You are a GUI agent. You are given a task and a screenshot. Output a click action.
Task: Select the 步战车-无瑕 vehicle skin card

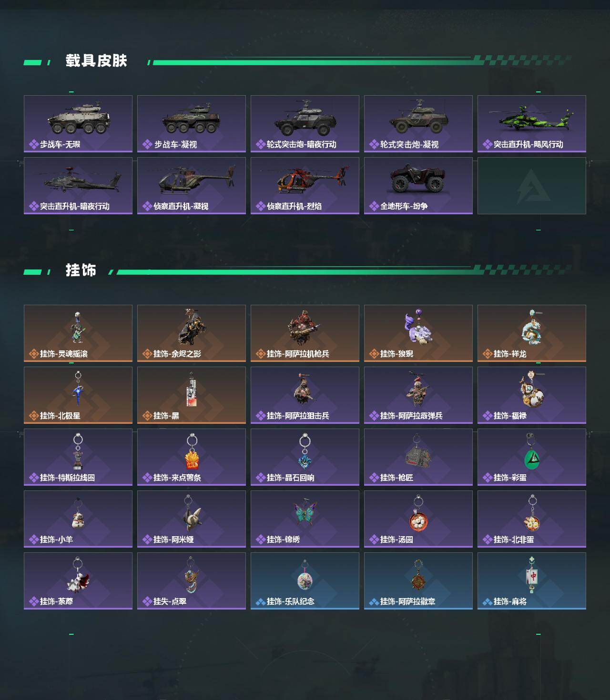(78, 124)
